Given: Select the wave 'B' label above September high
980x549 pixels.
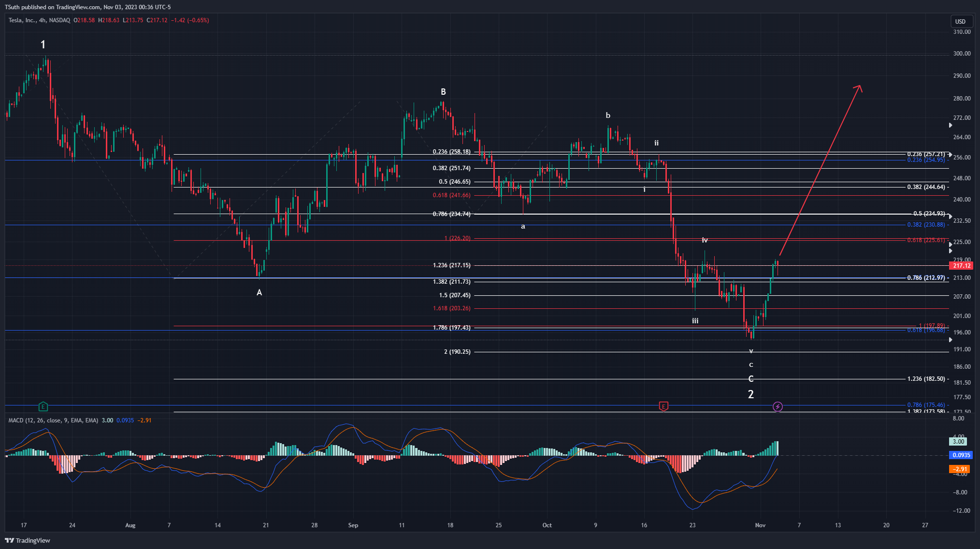Looking at the screenshot, I should click(x=443, y=92).
